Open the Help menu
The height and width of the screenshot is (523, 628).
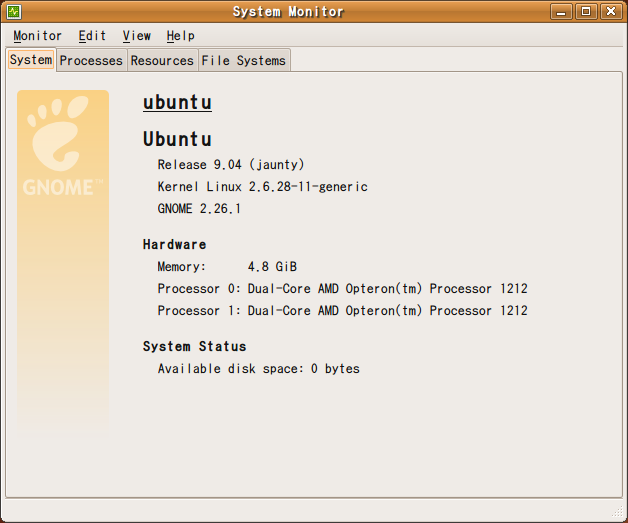click(180, 36)
